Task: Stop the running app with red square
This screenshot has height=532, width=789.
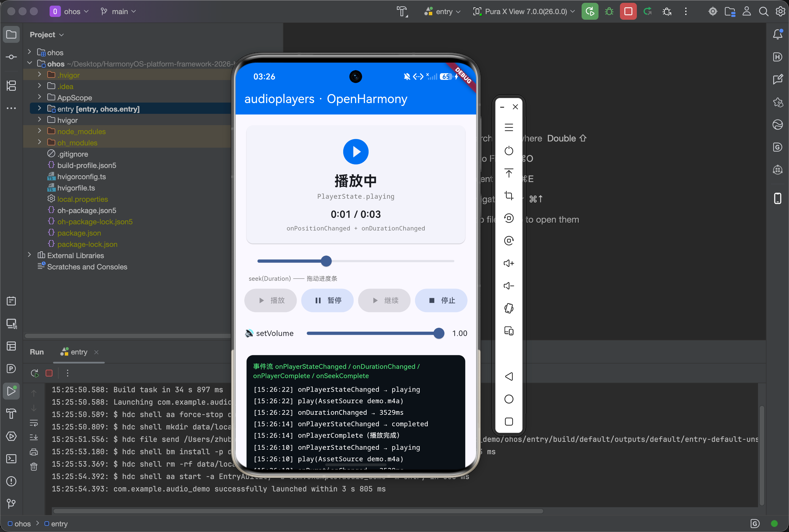Action: point(628,12)
